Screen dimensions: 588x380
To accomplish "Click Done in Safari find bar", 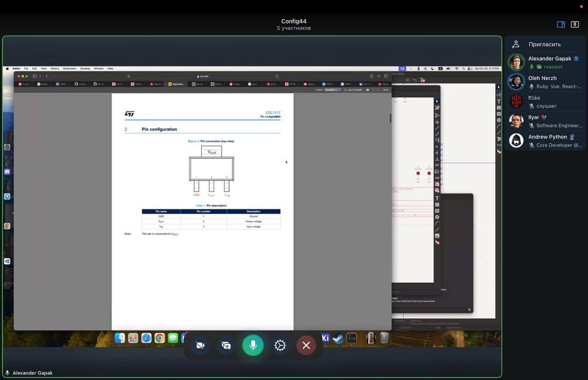I will pyautogui.click(x=386, y=90).
